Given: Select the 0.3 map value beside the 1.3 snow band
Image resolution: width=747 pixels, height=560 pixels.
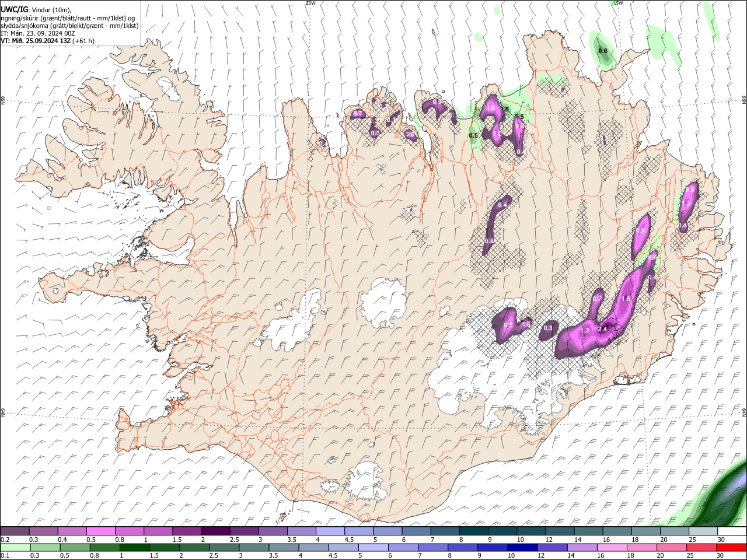Looking at the screenshot, I should pos(547,328).
